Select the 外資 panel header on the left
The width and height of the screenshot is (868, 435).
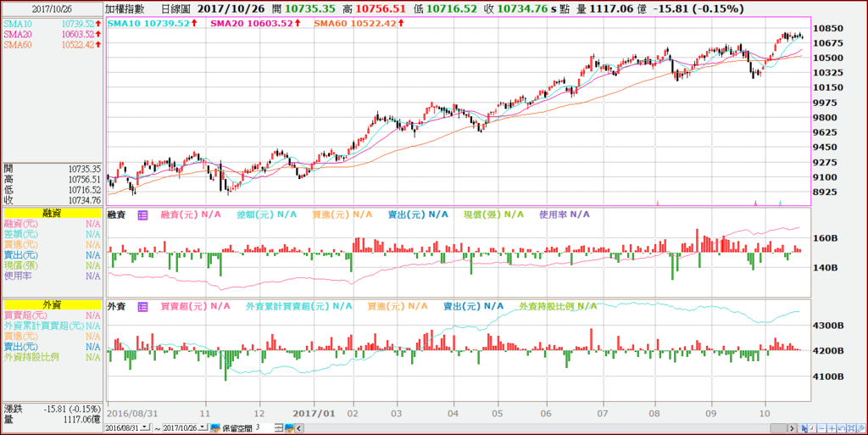click(x=53, y=304)
